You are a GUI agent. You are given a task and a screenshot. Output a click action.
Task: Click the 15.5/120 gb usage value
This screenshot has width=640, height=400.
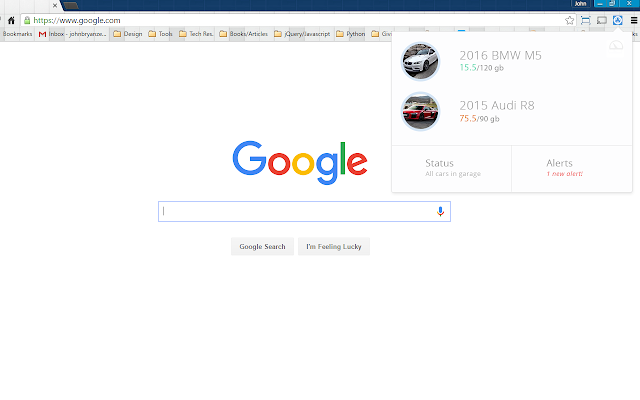click(x=482, y=68)
